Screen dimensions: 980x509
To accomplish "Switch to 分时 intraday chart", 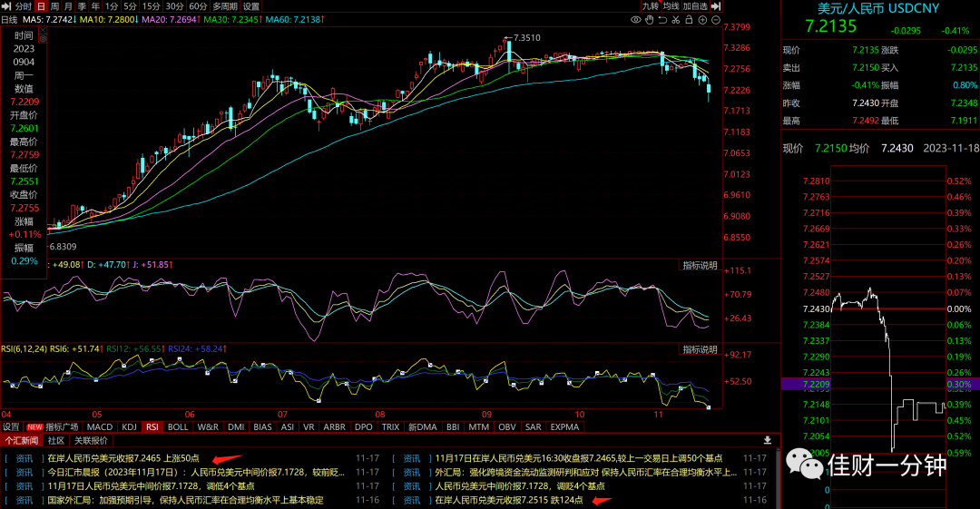I will [23, 6].
